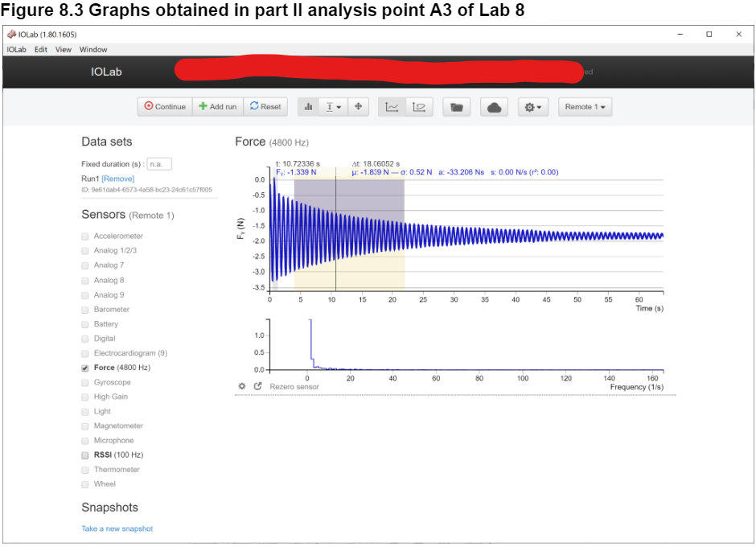Viewport: 756px width, 547px height.
Task: Open the Remote 1 dropdown
Action: [x=585, y=106]
